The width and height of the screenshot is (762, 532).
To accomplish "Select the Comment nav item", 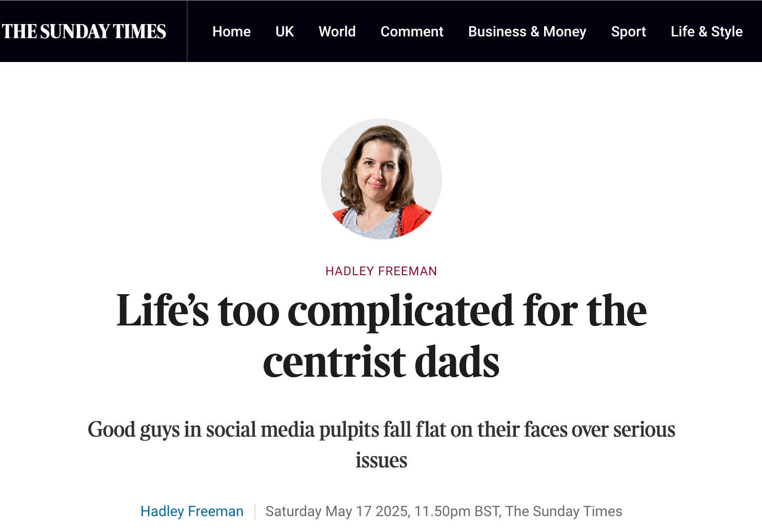I will pyautogui.click(x=412, y=31).
